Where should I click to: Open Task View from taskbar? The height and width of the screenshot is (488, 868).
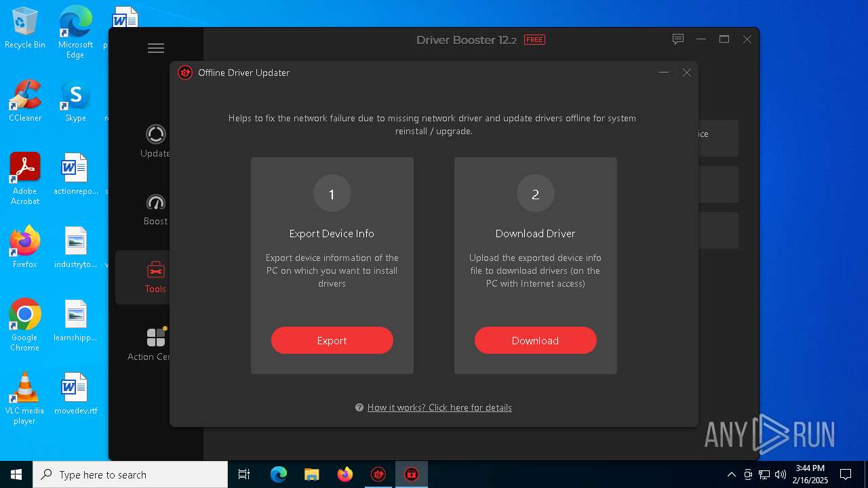[x=244, y=474]
